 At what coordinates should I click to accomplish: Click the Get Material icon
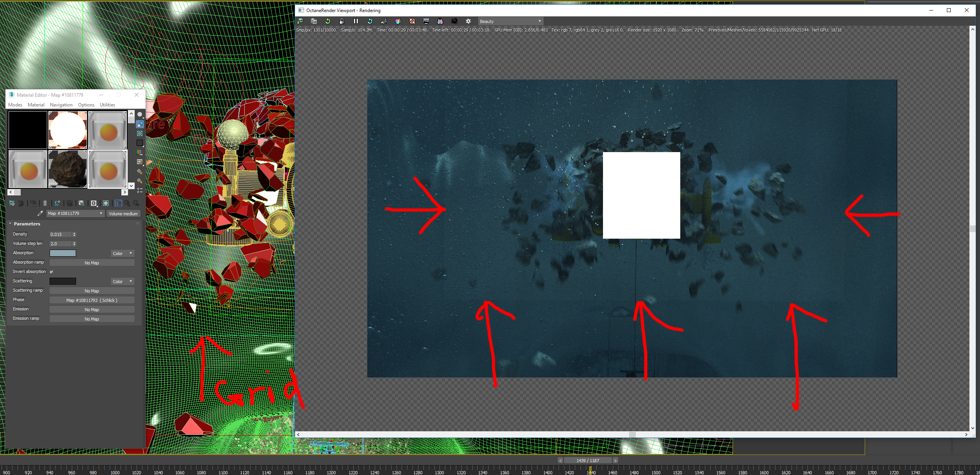tap(12, 203)
